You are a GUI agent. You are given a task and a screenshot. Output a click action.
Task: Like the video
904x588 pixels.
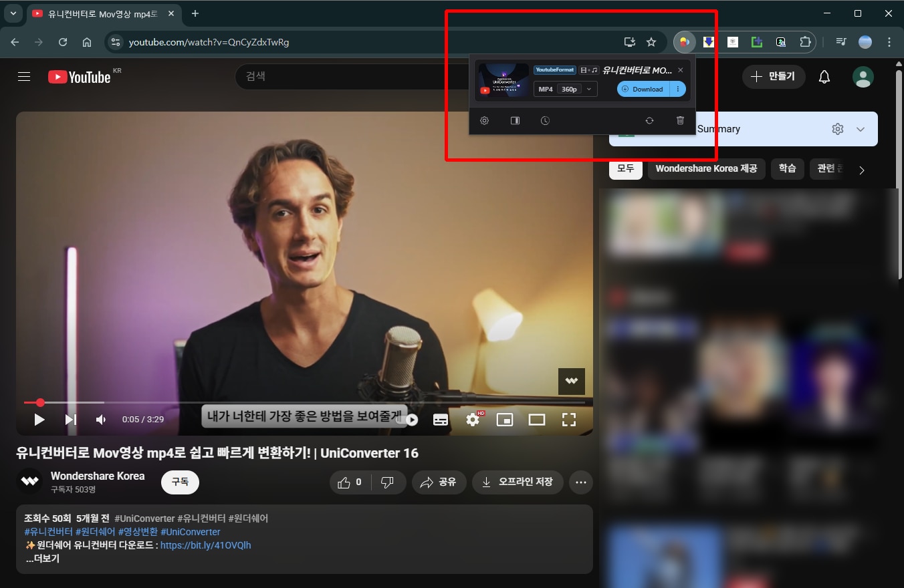350,482
